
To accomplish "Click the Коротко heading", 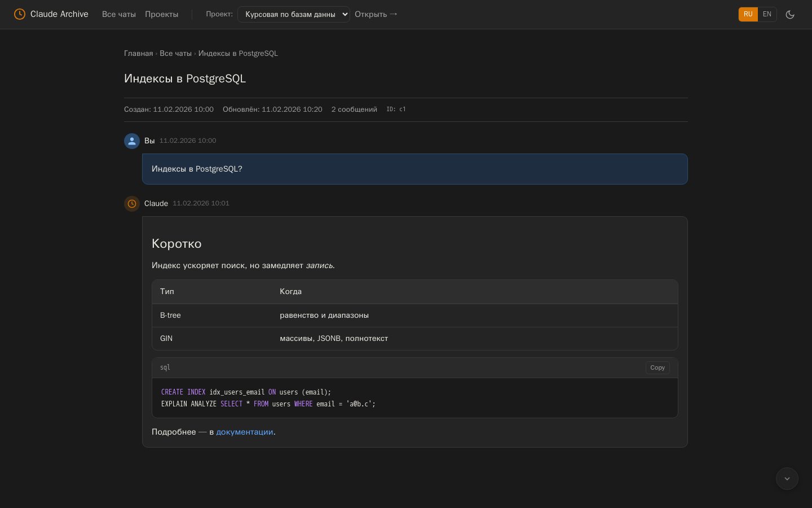I will pyautogui.click(x=176, y=244).
